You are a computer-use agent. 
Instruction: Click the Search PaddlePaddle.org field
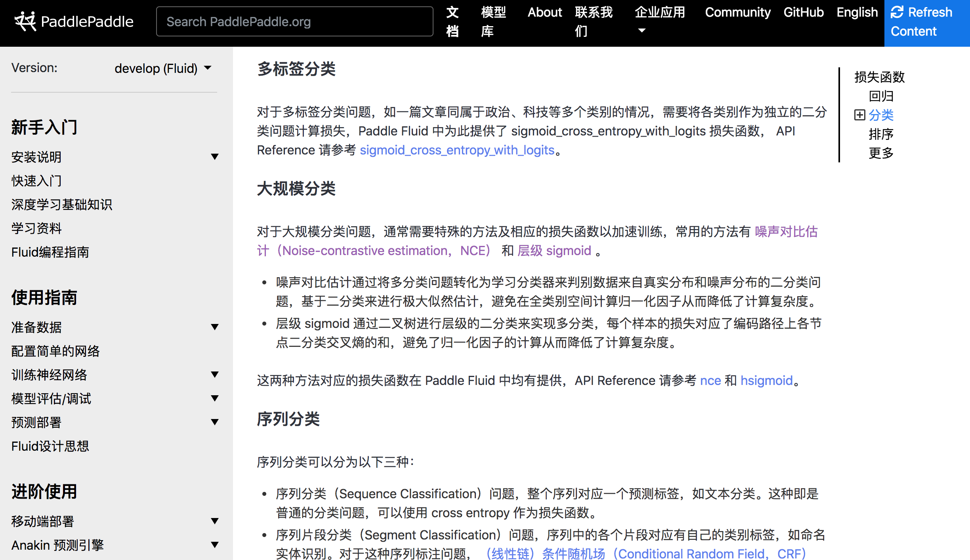(x=294, y=21)
